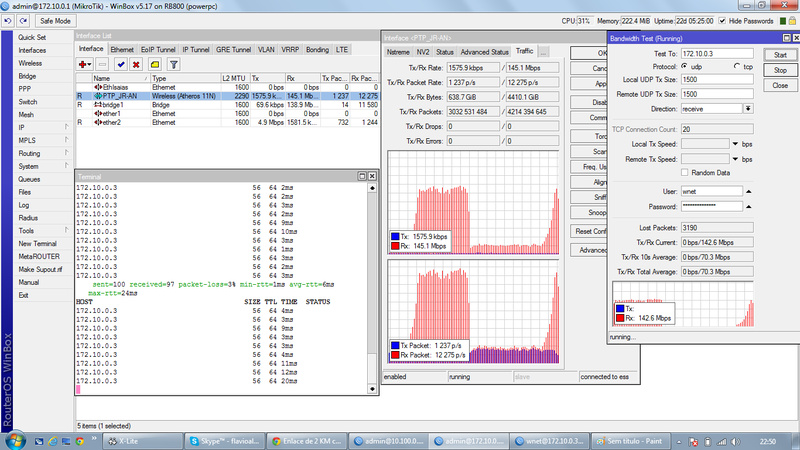800x450 pixels.
Task: Click the volume speaker tray icon
Action: (x=735, y=442)
